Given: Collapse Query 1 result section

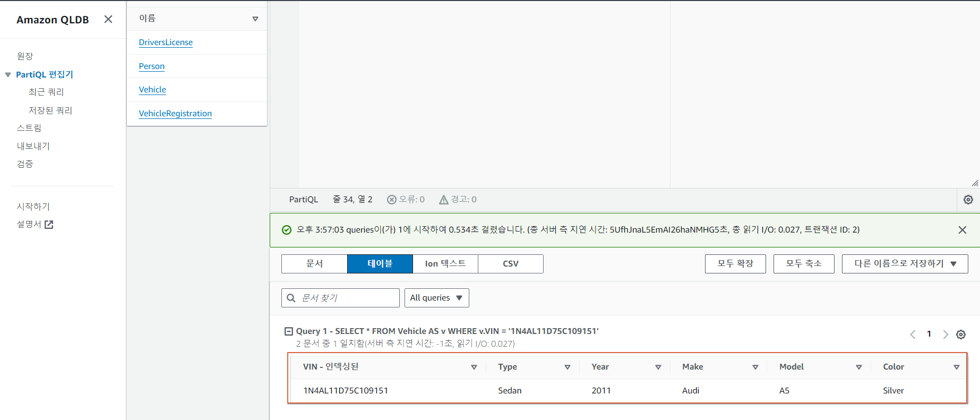Looking at the screenshot, I should coord(289,331).
